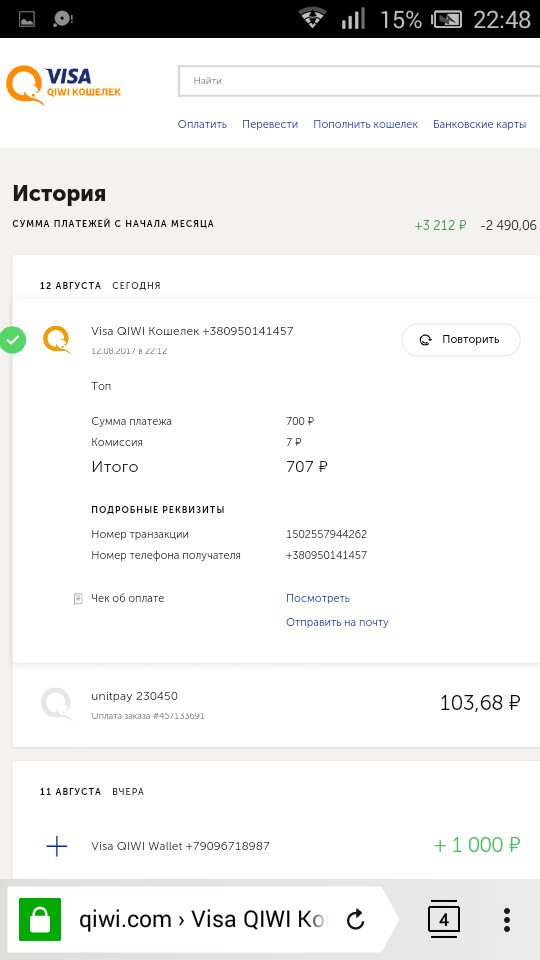Expand the Visa QIWI Wallet +79096718987 entry
The image size is (540, 960).
point(181,846)
